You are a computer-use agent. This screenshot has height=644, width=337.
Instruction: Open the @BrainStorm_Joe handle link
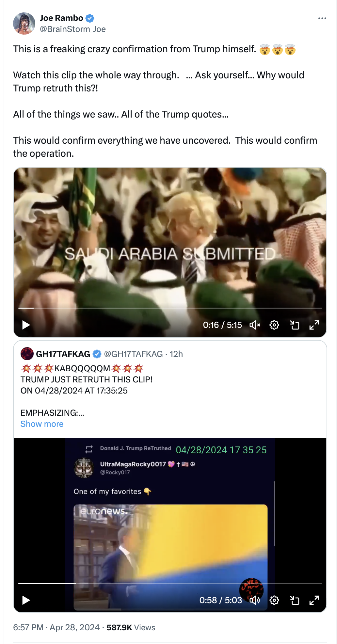click(72, 29)
